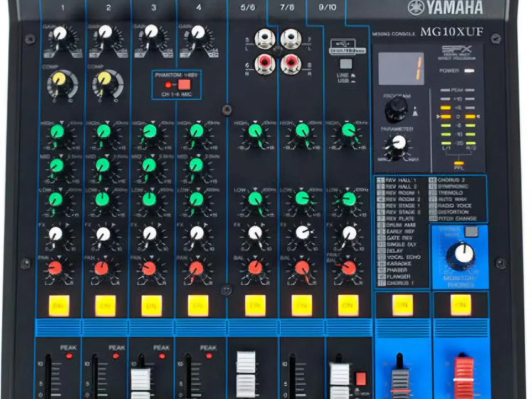532x399 pixels.
Task: Toggle FX return yellow ON button
Action: pos(402,305)
